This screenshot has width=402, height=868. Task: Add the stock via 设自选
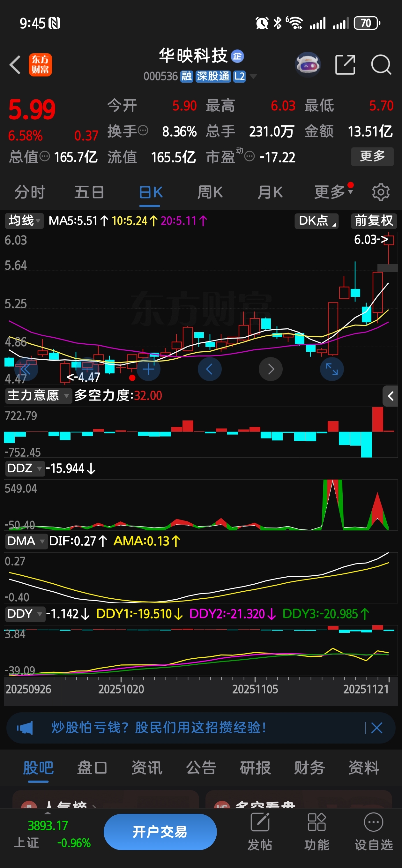point(374,831)
